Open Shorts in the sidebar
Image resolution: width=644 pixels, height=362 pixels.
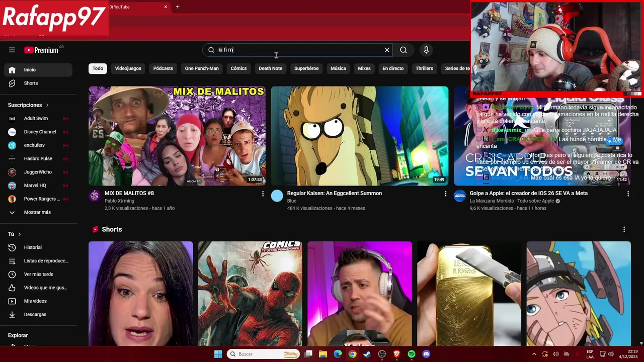pos(38,83)
